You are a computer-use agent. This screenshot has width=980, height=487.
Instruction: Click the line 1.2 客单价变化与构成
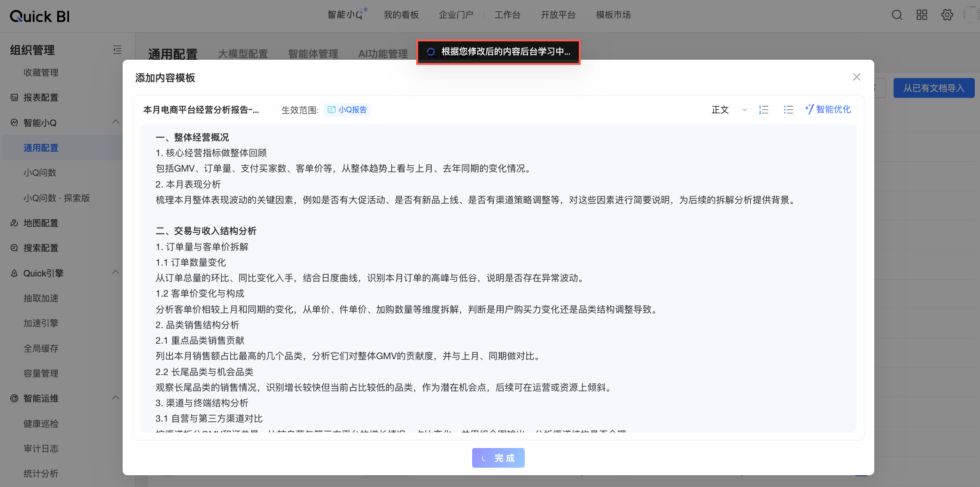[200, 293]
